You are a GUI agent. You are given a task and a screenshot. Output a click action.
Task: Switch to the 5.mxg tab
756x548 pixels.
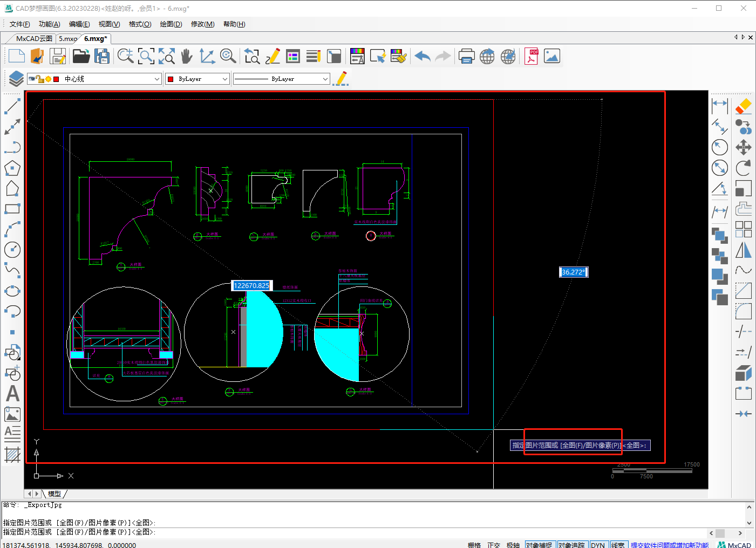point(68,39)
